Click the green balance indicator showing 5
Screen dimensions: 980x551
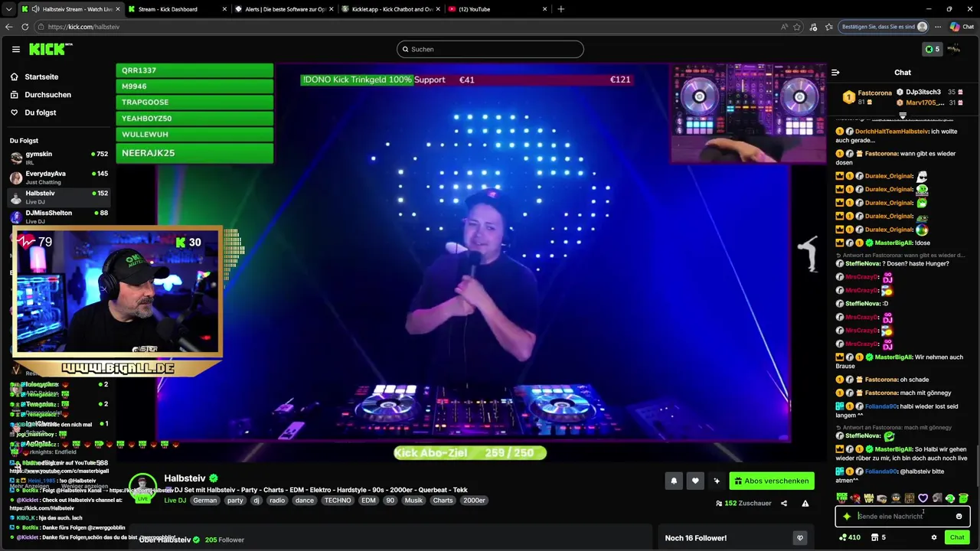(x=932, y=49)
